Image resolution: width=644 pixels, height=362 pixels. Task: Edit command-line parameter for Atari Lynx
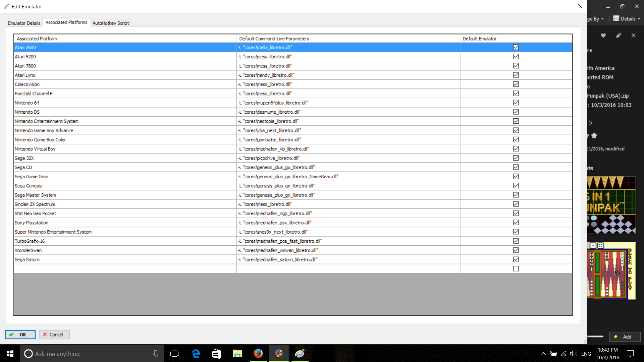[348, 75]
